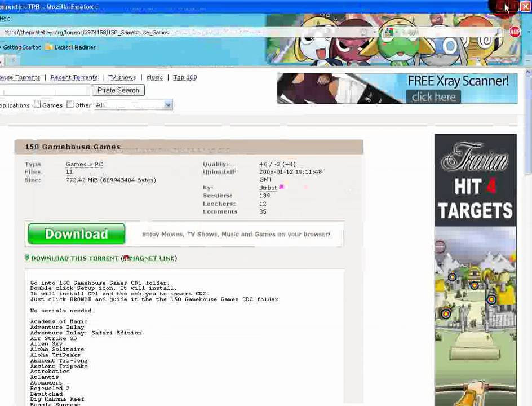This screenshot has width=532, height=406.
Task: Click the Getting Started bookmark
Action: 21,47
